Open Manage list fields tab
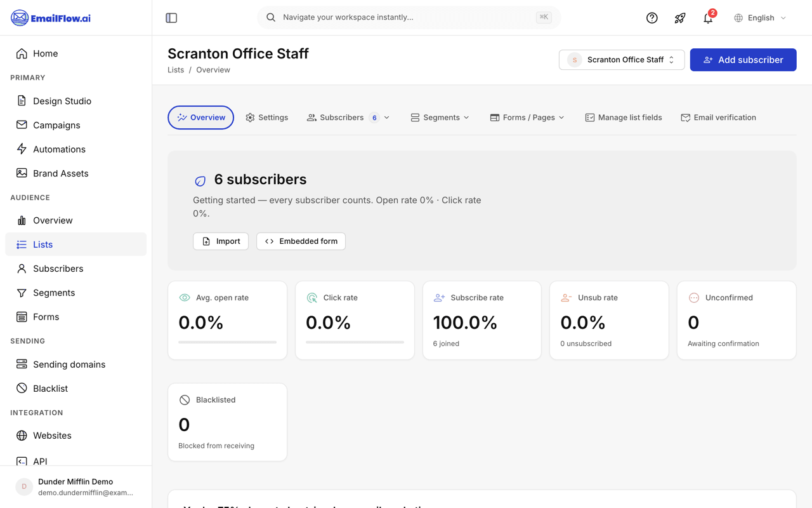This screenshot has width=812, height=508. coord(624,117)
